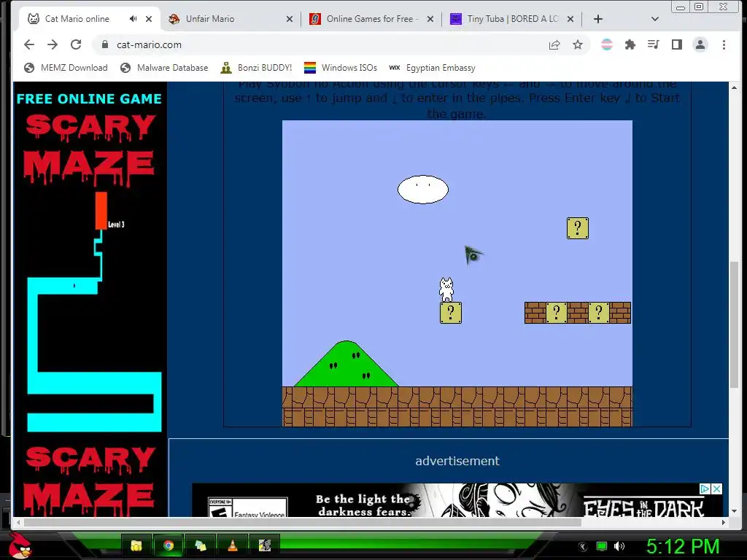The width and height of the screenshot is (747, 560).
Task: Open AdChoices info triangle icon
Action: point(705,489)
